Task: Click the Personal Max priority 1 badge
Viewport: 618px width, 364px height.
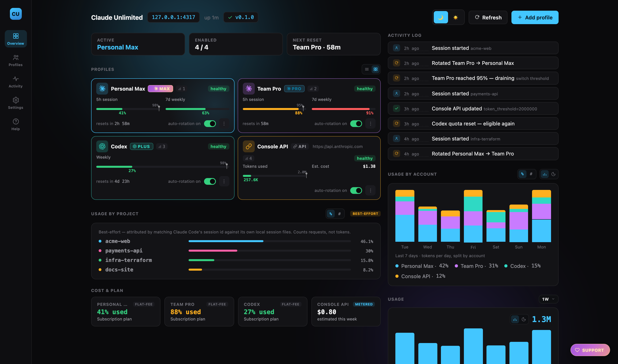Action: tap(181, 89)
